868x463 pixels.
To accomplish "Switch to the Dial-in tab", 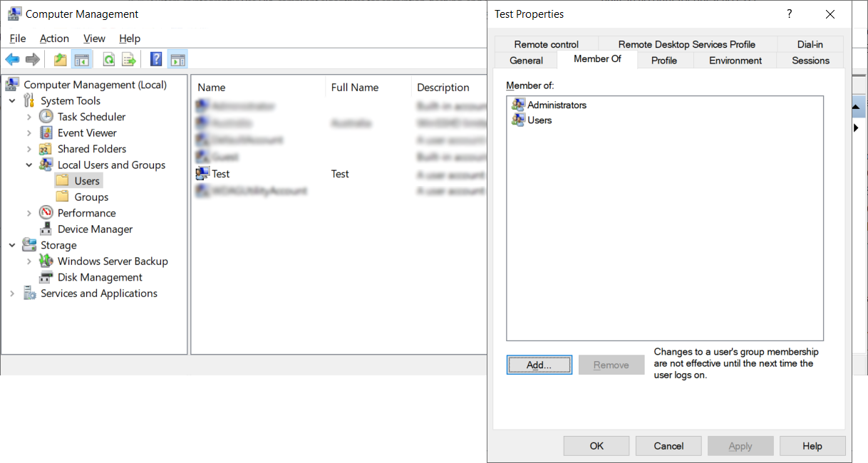I will coord(810,44).
